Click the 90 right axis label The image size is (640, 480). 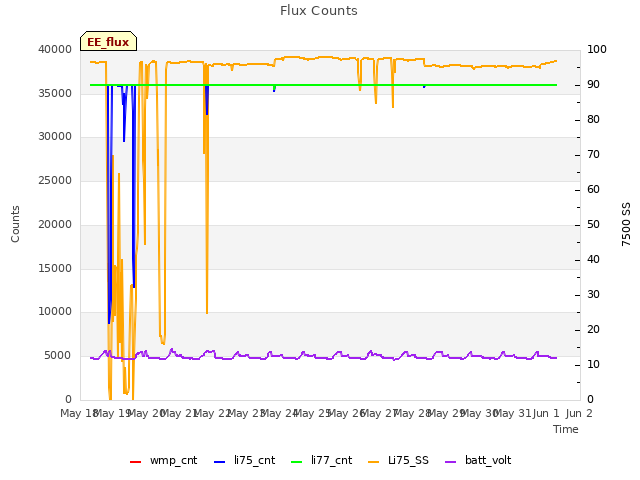click(x=593, y=84)
